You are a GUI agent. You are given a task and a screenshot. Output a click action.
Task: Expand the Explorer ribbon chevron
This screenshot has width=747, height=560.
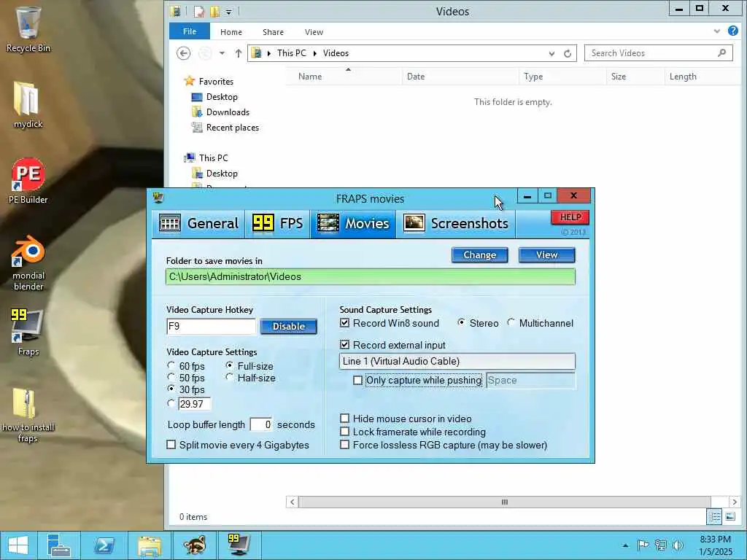click(717, 31)
